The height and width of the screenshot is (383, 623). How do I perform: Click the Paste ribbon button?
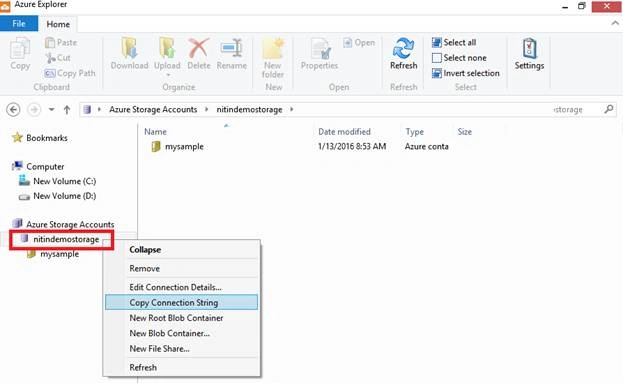tap(61, 42)
